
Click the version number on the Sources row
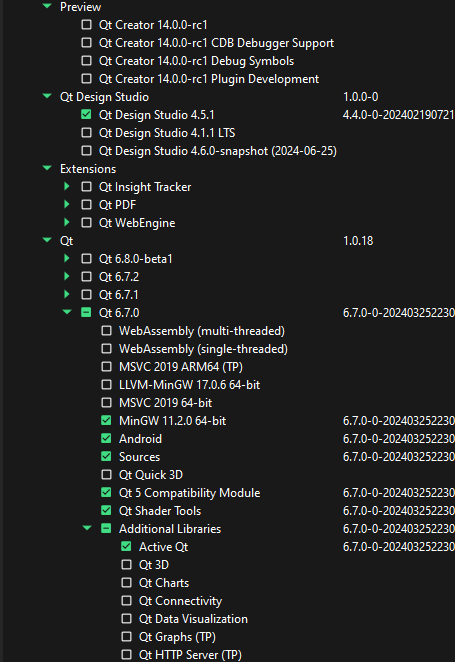click(x=398, y=457)
